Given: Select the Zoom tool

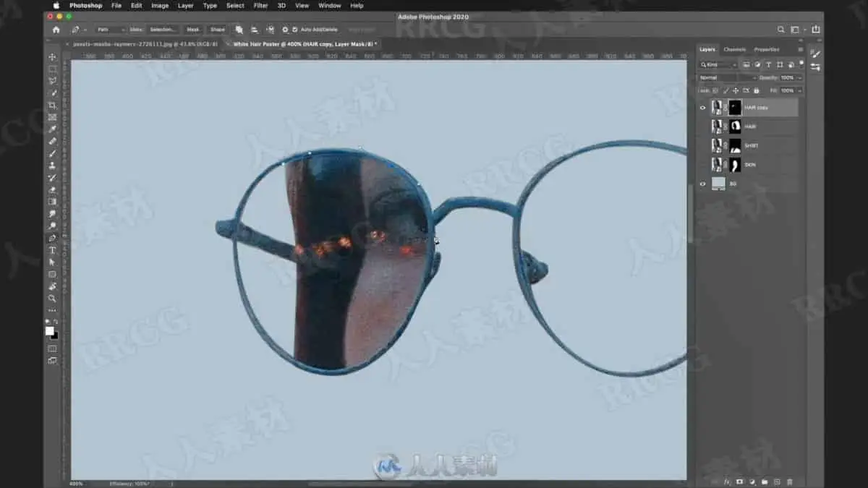Looking at the screenshot, I should click(52, 298).
